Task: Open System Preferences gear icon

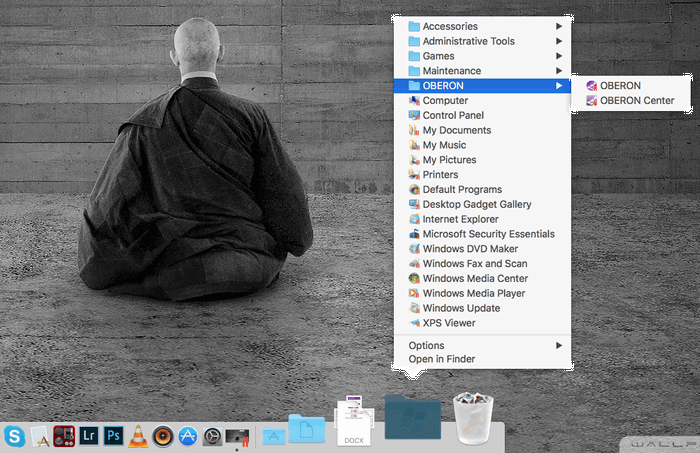Action: pyautogui.click(x=212, y=436)
